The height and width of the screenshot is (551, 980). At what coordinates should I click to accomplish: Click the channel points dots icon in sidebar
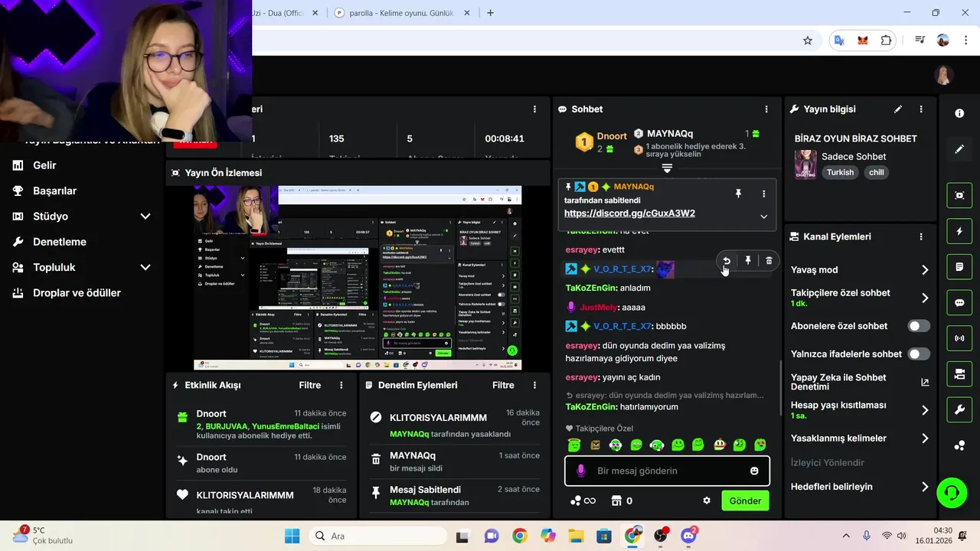point(959,446)
